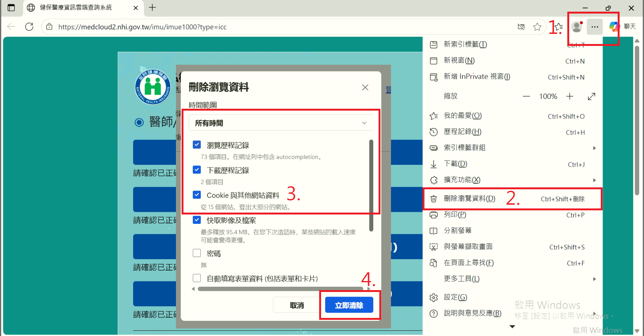This screenshot has height=336, width=644.
Task: Check 自動填寫表單資料 checkbox
Action: (197, 278)
